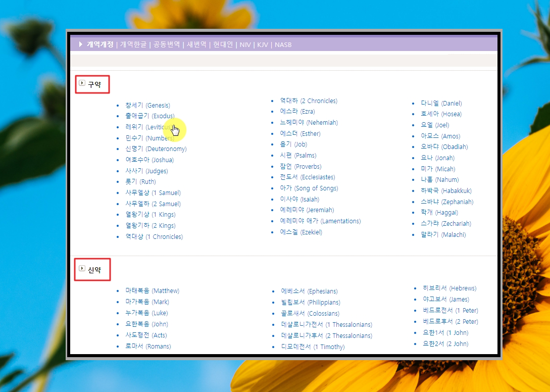
Task: Switch to 개역한글 translation
Action: 133,44
